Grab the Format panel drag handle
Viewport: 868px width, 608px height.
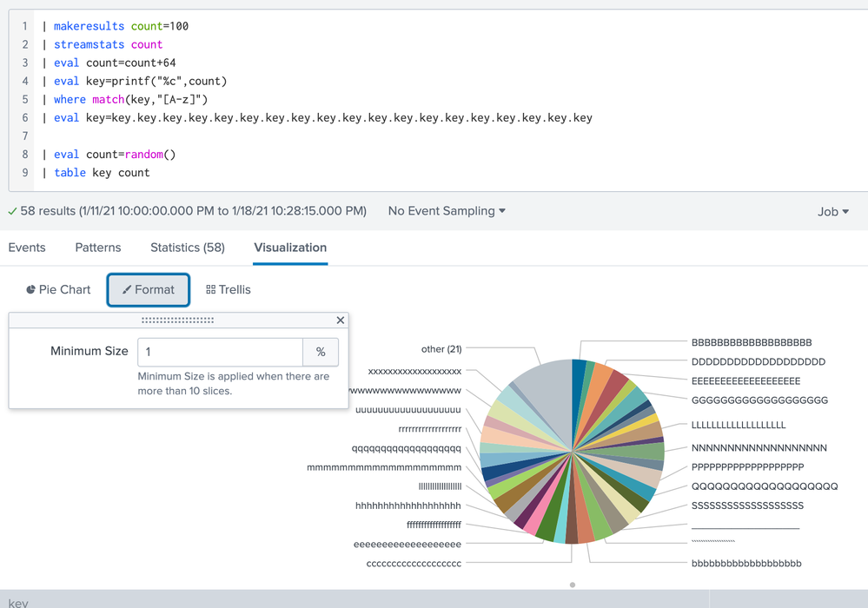pos(178,321)
